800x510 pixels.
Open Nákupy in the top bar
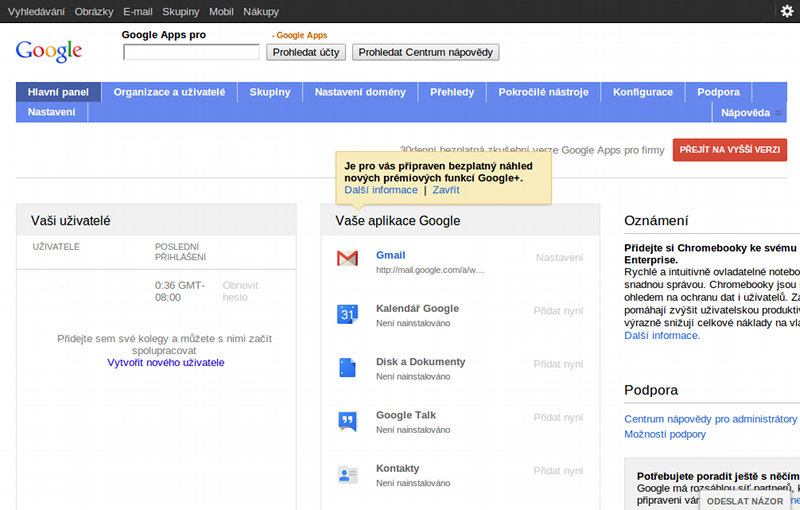(261, 12)
